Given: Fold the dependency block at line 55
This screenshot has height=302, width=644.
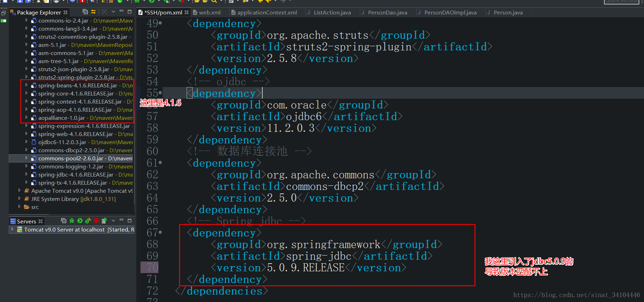Looking at the screenshot, I should pyautogui.click(x=160, y=93).
